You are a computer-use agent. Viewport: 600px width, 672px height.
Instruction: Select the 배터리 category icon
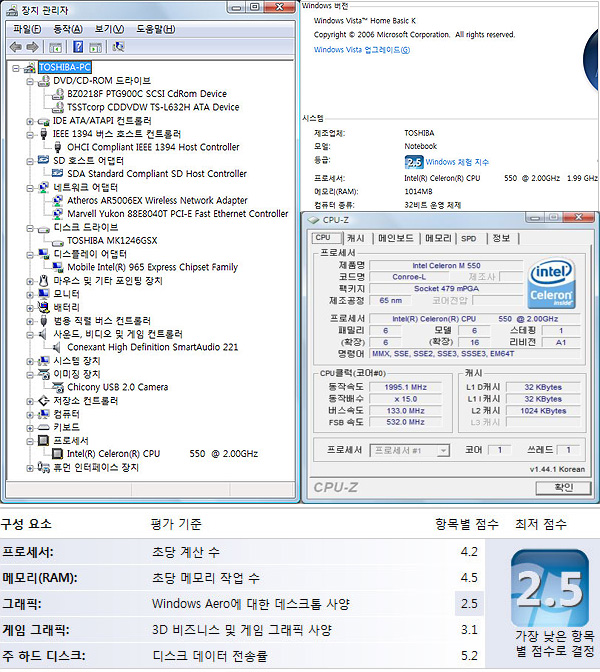(44, 307)
